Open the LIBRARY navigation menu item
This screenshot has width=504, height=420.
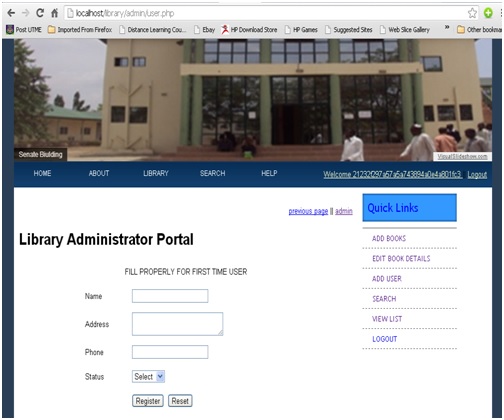point(156,173)
